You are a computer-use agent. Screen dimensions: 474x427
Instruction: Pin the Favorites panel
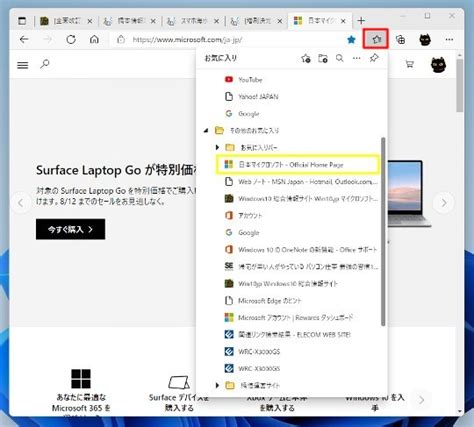[x=374, y=58]
